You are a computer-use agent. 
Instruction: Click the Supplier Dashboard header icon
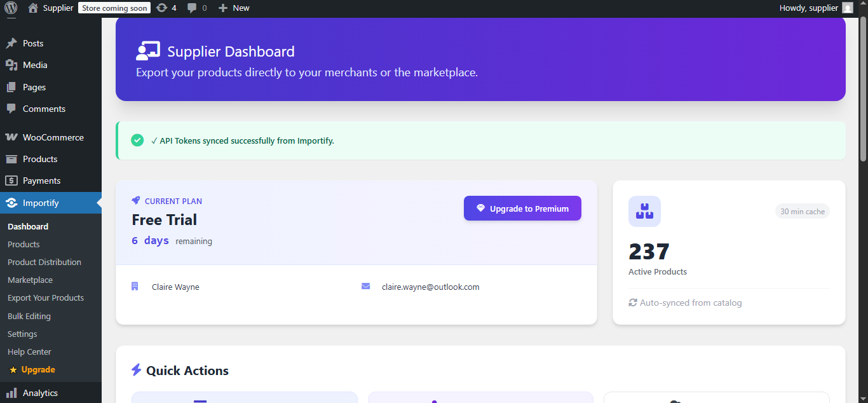click(x=148, y=51)
